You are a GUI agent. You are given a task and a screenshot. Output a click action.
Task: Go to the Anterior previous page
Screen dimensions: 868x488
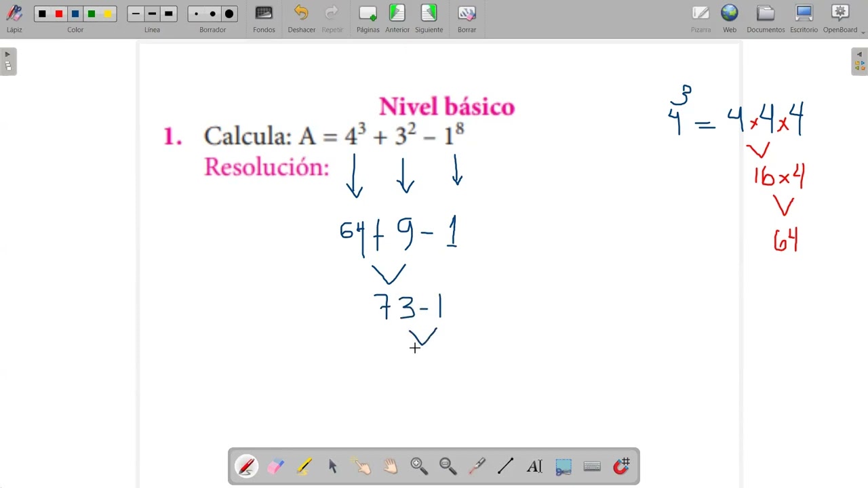[x=397, y=18]
